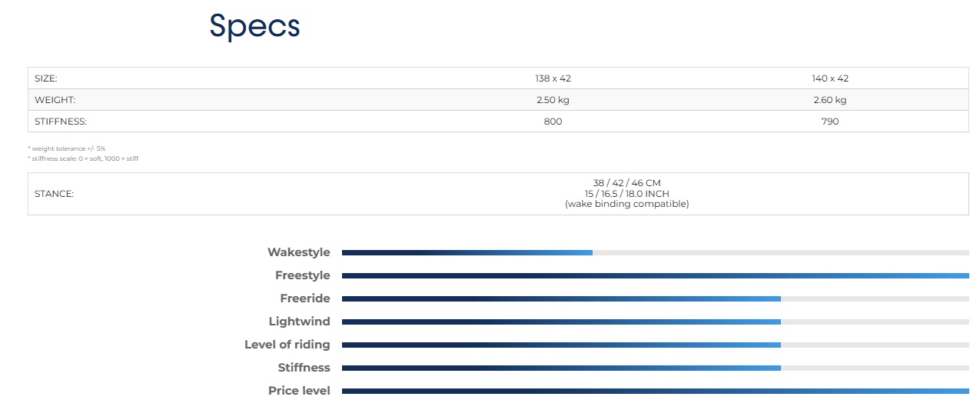This screenshot has width=980, height=420.
Task: Click the STANCE: row label
Action: point(54,194)
